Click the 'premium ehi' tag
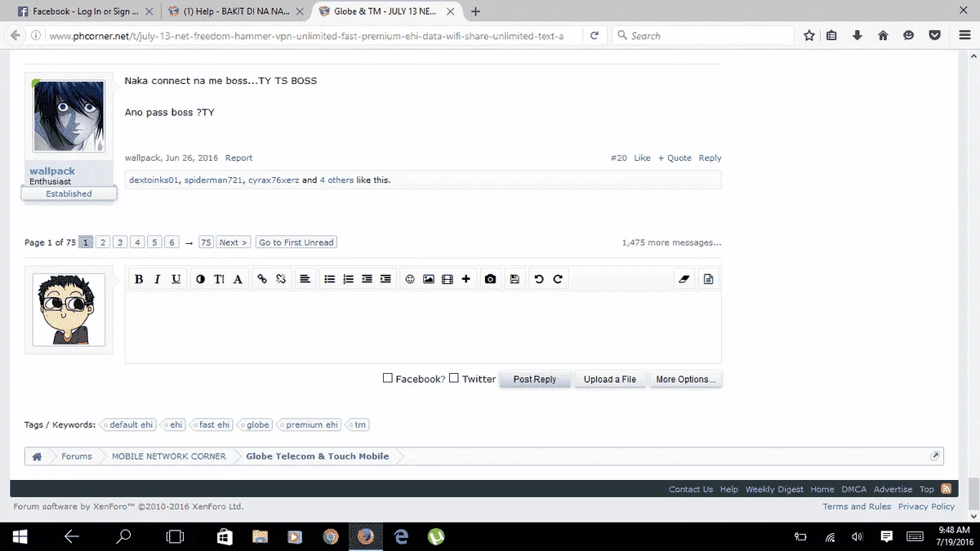980x551 pixels. click(x=310, y=424)
